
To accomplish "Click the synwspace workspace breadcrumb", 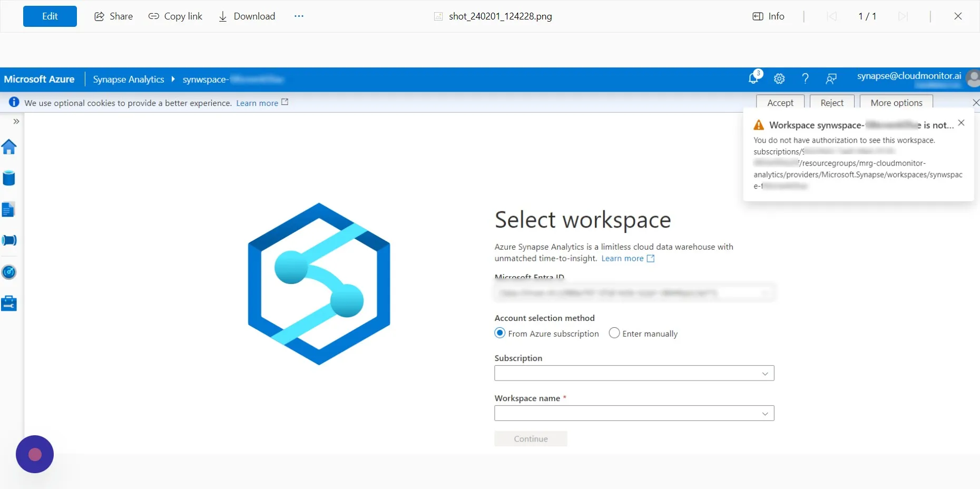I will click(233, 79).
